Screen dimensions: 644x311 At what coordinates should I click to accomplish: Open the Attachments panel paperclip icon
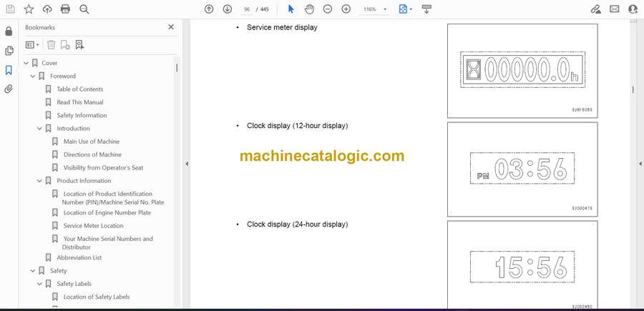coord(9,89)
